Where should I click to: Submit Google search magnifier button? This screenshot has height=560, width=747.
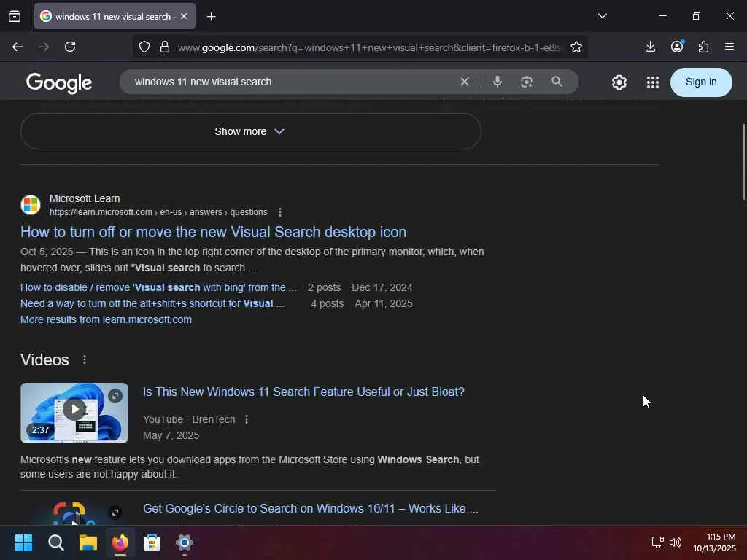tap(557, 82)
